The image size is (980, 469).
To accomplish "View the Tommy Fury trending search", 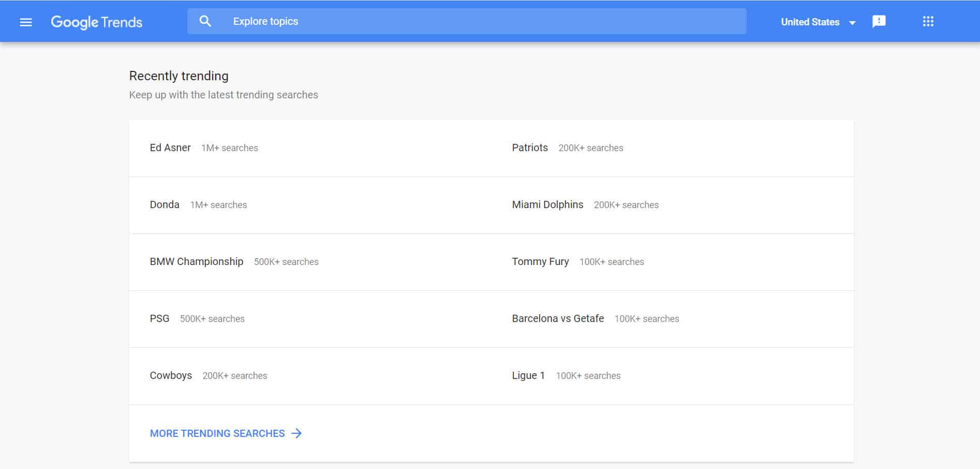I will click(x=540, y=261).
